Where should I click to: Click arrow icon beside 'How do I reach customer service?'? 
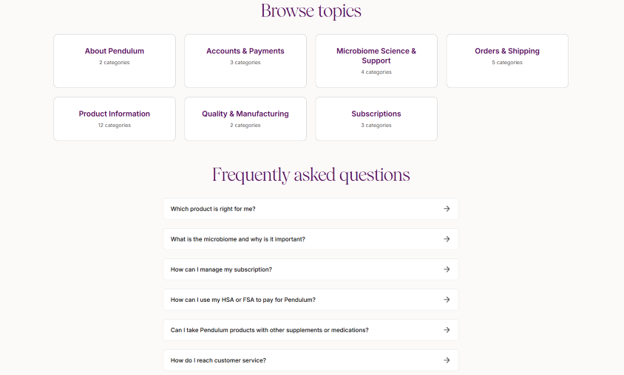(447, 360)
